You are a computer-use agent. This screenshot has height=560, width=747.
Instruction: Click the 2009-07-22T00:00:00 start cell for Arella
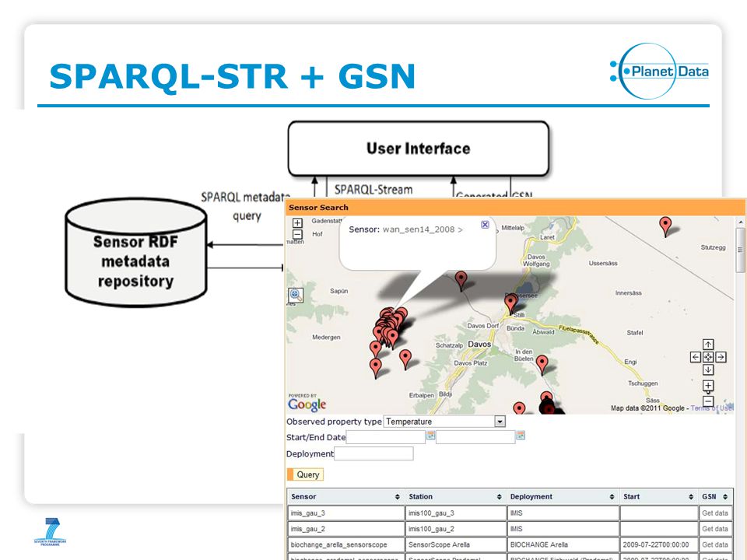point(659,544)
